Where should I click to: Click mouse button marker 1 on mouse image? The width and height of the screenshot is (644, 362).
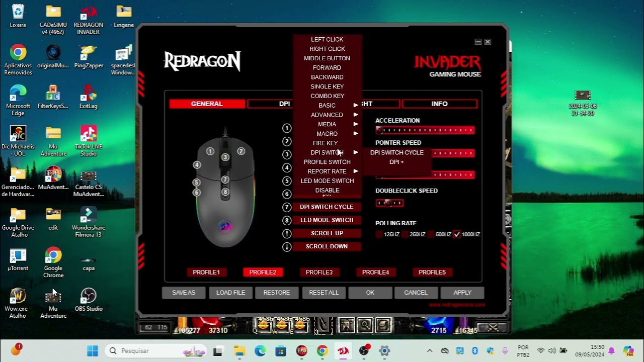tap(210, 151)
